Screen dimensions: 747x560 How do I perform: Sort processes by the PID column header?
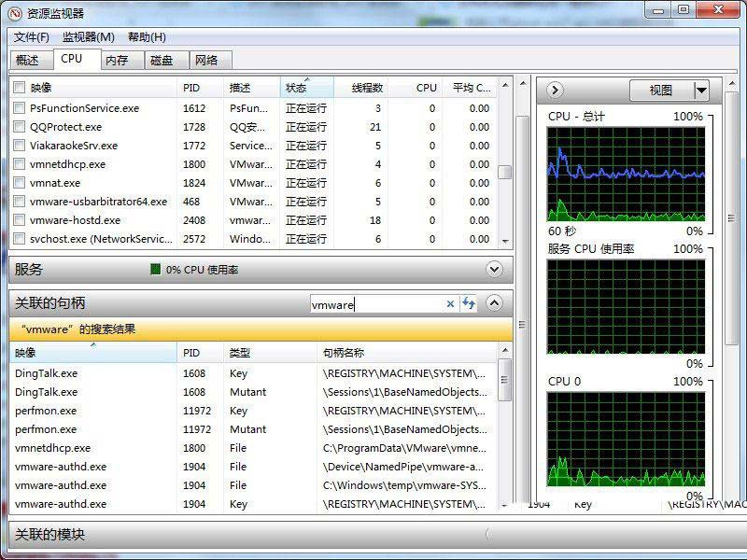pos(193,88)
